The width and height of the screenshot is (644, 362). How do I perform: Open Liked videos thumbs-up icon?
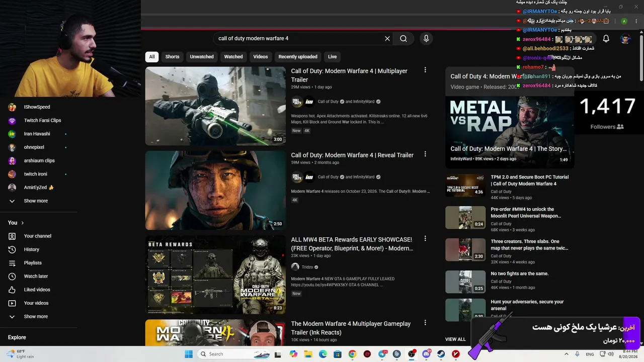[x=12, y=290]
